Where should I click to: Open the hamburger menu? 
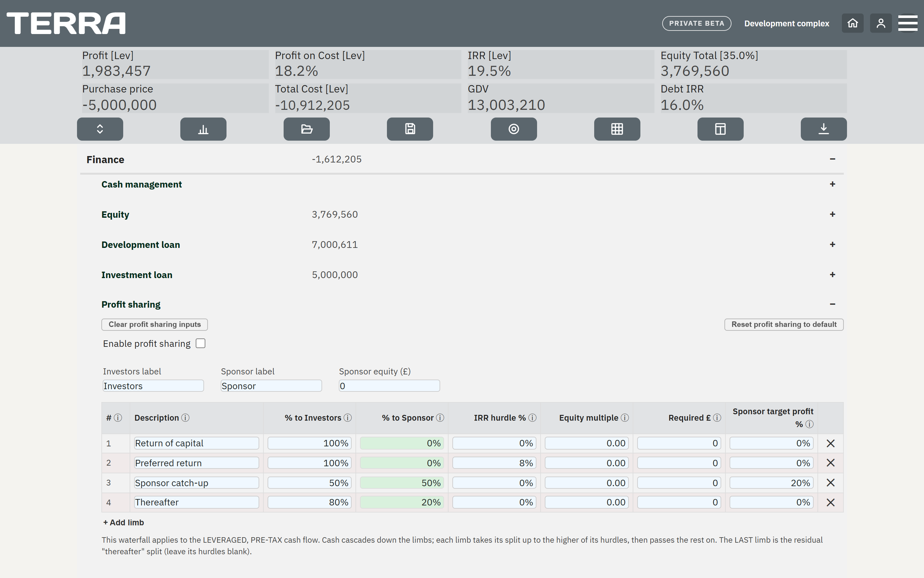(908, 23)
